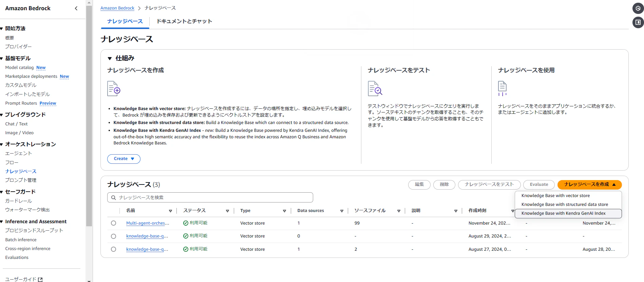Open Model catalog in sidebar
This screenshot has height=282, width=644.
[19, 68]
